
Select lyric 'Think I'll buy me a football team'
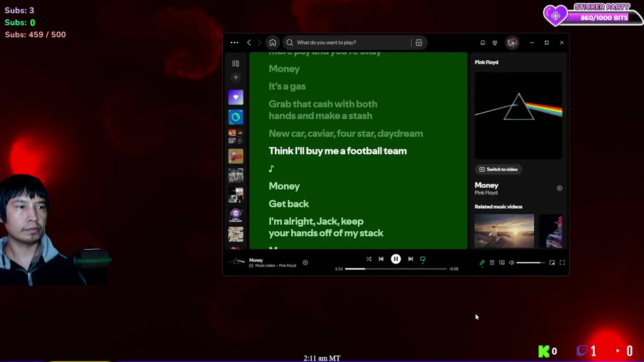338,151
